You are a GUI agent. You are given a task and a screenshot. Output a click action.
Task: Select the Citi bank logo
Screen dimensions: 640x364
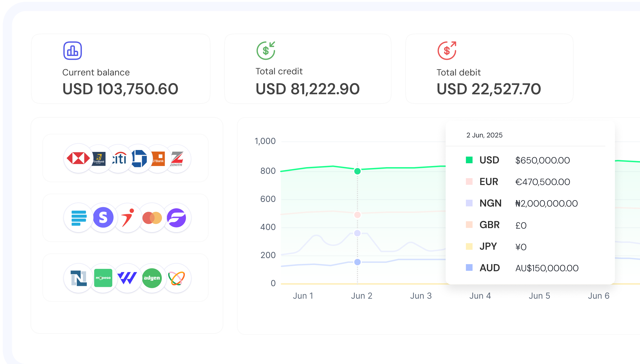click(119, 159)
